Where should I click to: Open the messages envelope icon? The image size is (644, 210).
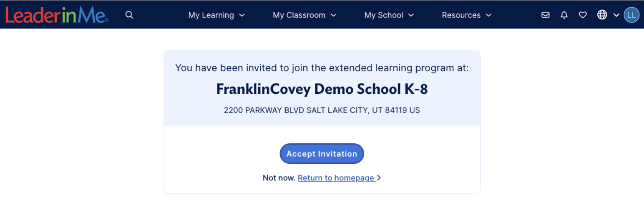pyautogui.click(x=545, y=15)
